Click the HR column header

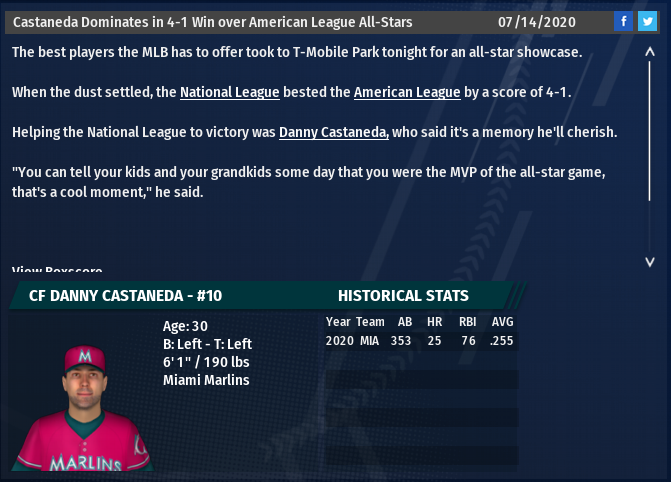click(x=434, y=322)
